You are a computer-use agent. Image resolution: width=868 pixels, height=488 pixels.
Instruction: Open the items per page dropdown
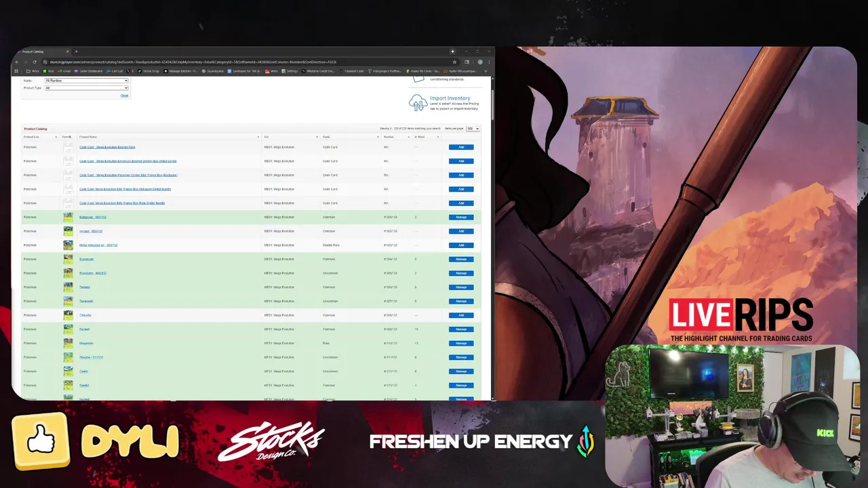(x=473, y=128)
